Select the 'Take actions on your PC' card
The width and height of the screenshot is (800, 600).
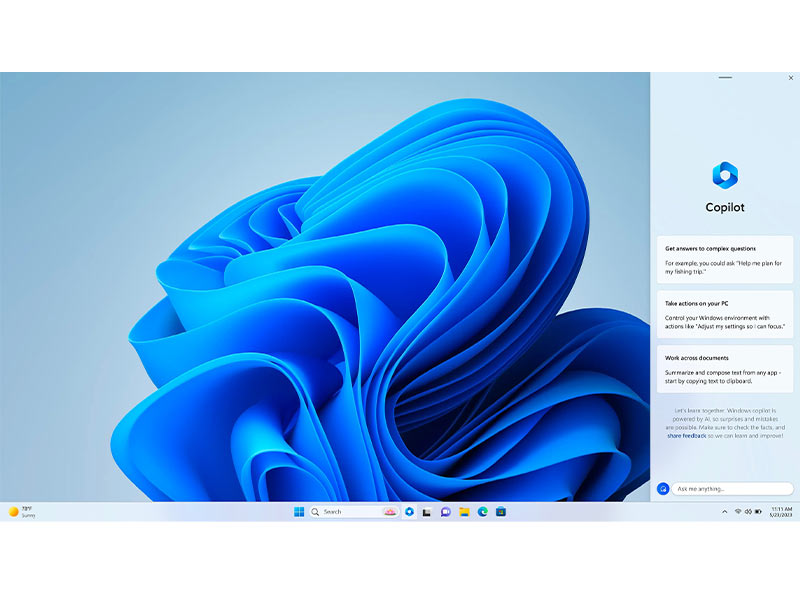click(x=725, y=314)
